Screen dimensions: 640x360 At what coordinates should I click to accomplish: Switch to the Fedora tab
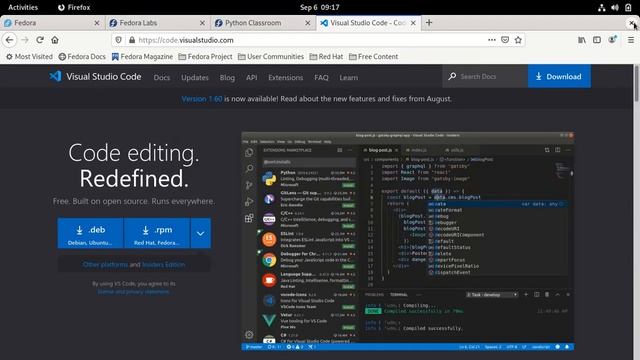51,23
